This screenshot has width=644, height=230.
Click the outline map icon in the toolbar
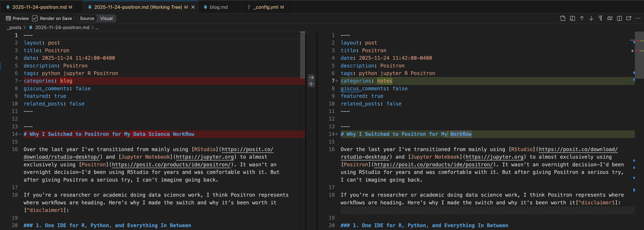610,18
